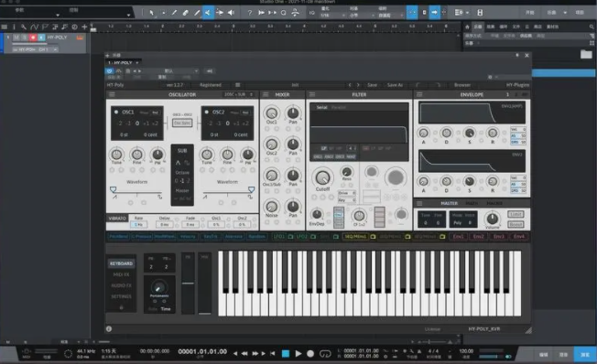The height and width of the screenshot is (364, 597).
Task: Switch to KEYBOARD tab
Action: pos(121,263)
